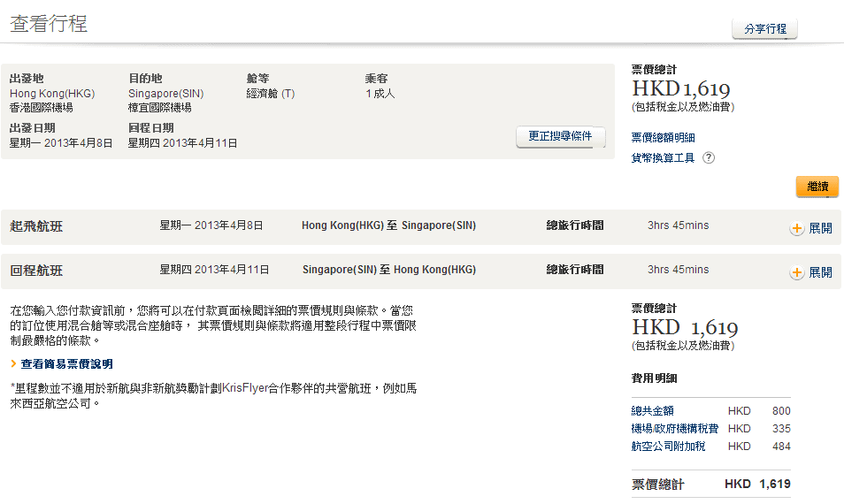The width and height of the screenshot is (844, 504).
Task: Click the arrow beside 查看簡易票價說明
Action: 13,364
